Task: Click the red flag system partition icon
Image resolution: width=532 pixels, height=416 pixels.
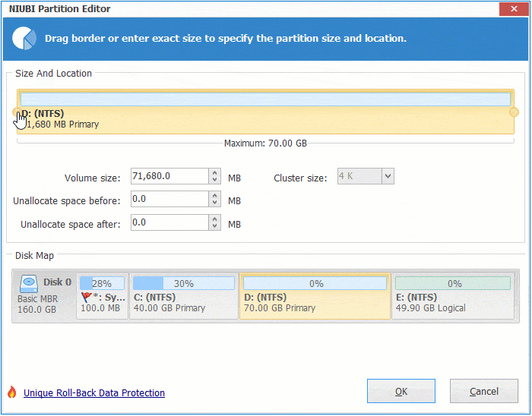Action: coord(87,298)
